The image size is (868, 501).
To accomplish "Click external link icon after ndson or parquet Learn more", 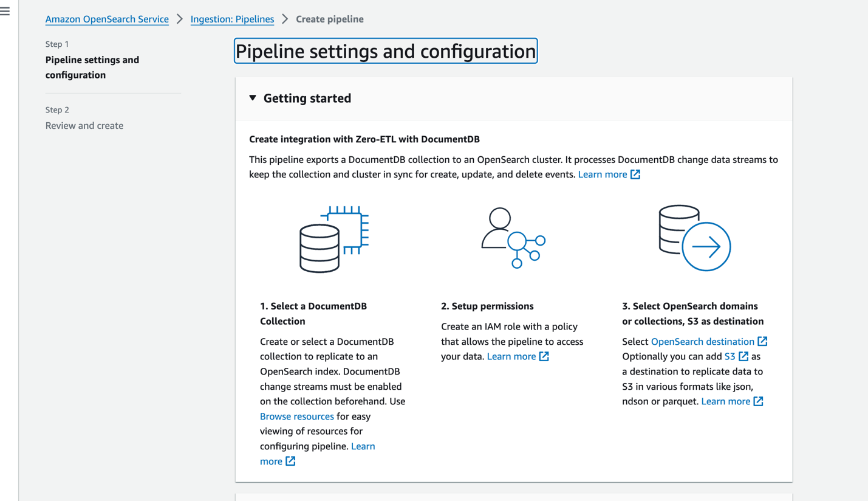I will point(758,401).
